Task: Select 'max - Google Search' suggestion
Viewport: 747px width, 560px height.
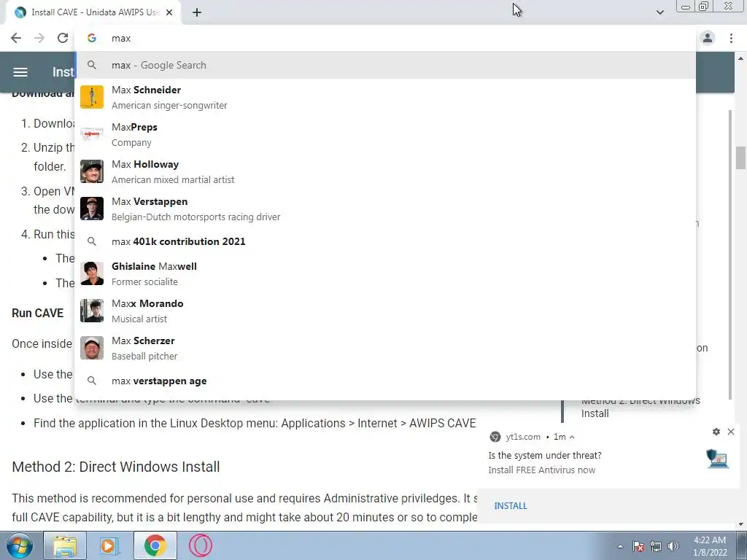Action: tap(385, 65)
